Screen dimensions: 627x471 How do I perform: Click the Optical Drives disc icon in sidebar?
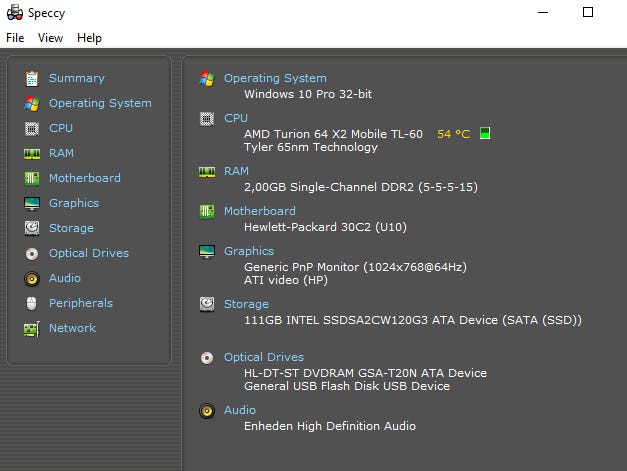pyautogui.click(x=31, y=253)
